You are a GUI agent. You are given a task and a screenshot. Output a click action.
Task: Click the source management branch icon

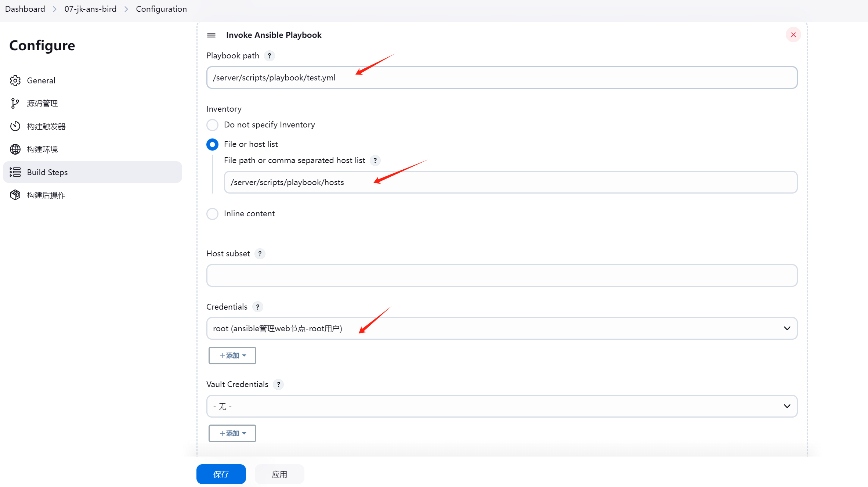click(15, 104)
